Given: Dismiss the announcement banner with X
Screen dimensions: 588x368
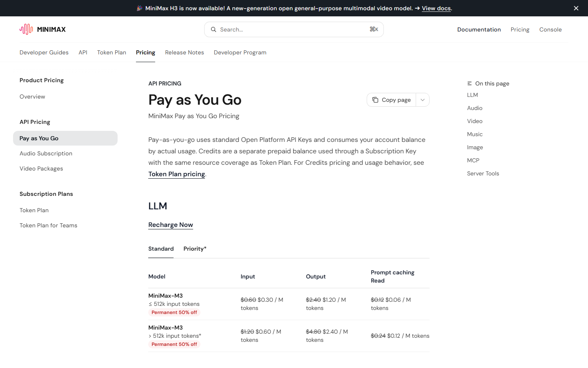Looking at the screenshot, I should point(576,8).
